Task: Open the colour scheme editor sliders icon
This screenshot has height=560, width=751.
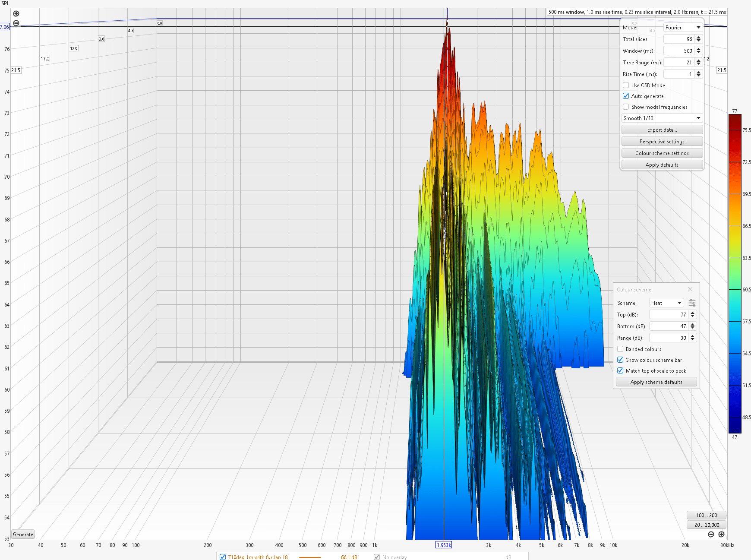Action: (x=692, y=303)
